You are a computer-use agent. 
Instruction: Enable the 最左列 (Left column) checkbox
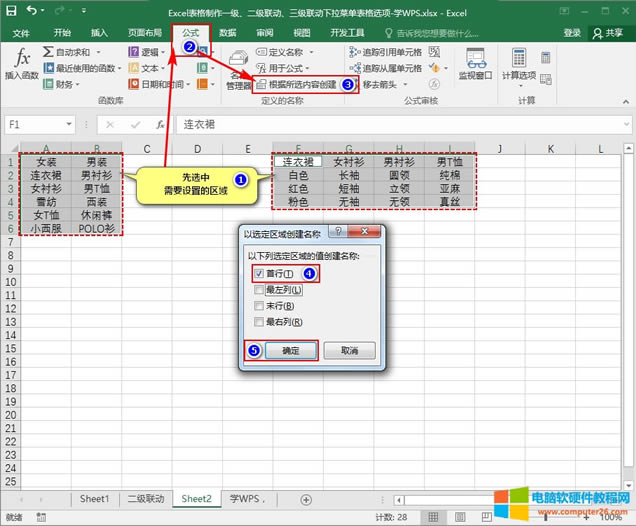coord(260,289)
